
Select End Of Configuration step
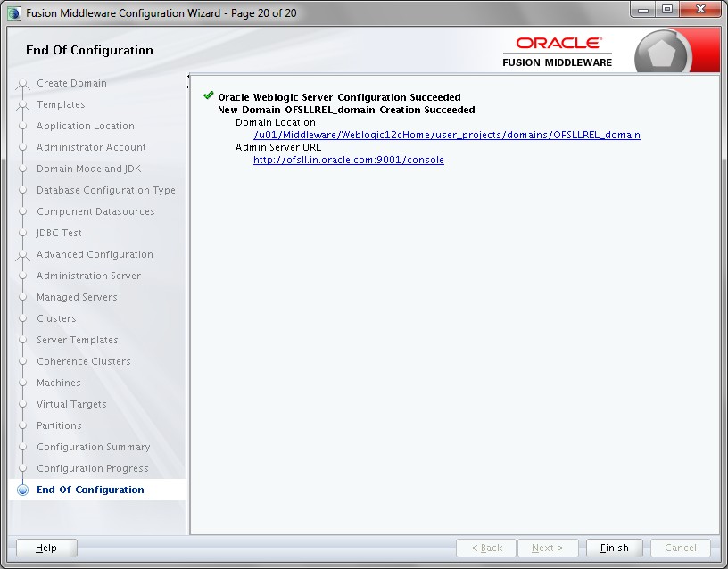[x=90, y=490]
